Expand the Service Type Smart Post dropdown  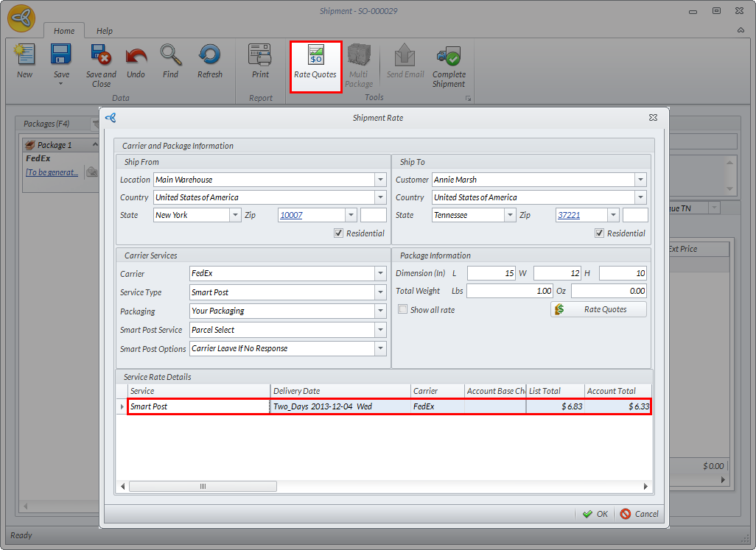tap(380, 292)
